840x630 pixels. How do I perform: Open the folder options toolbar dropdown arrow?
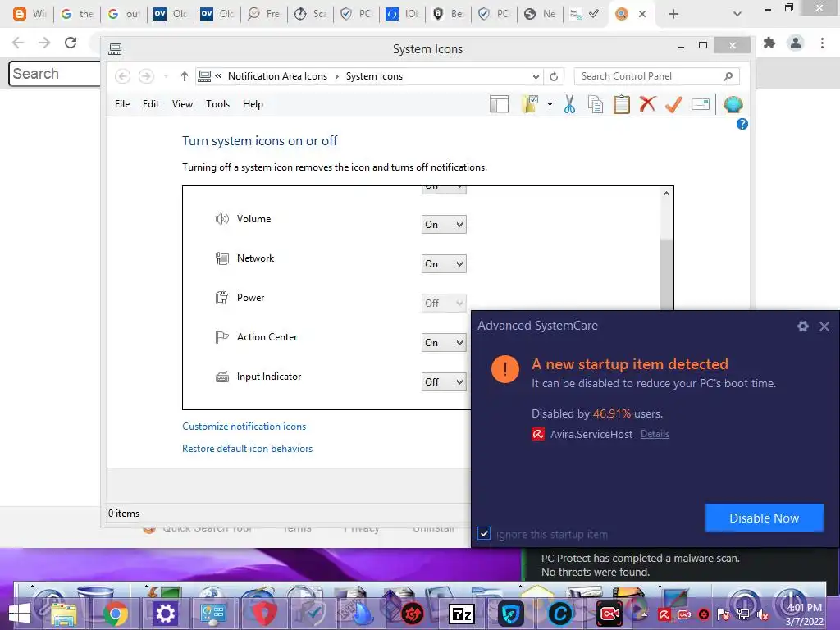pyautogui.click(x=550, y=104)
